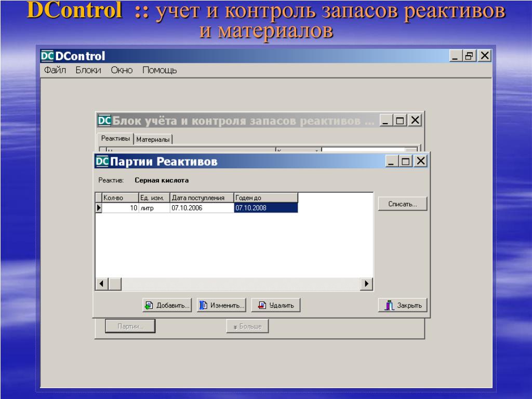The width and height of the screenshot is (532, 399).
Task: Click the Изменить... button
Action: point(221,305)
